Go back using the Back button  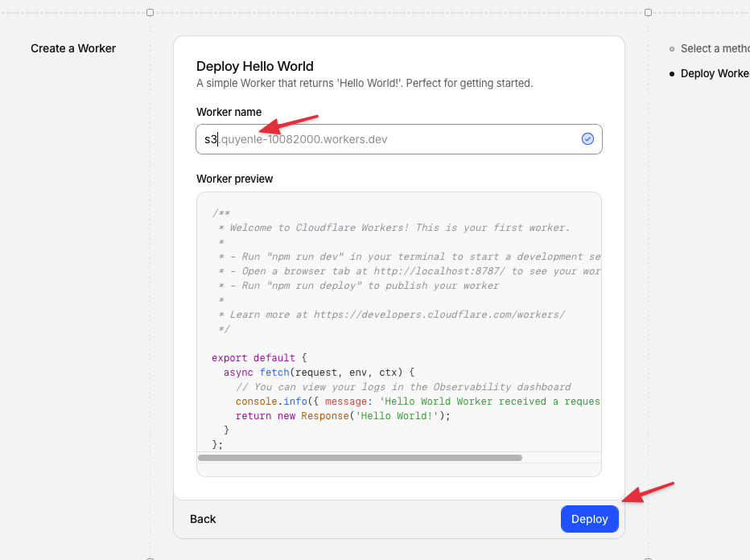[x=203, y=519]
